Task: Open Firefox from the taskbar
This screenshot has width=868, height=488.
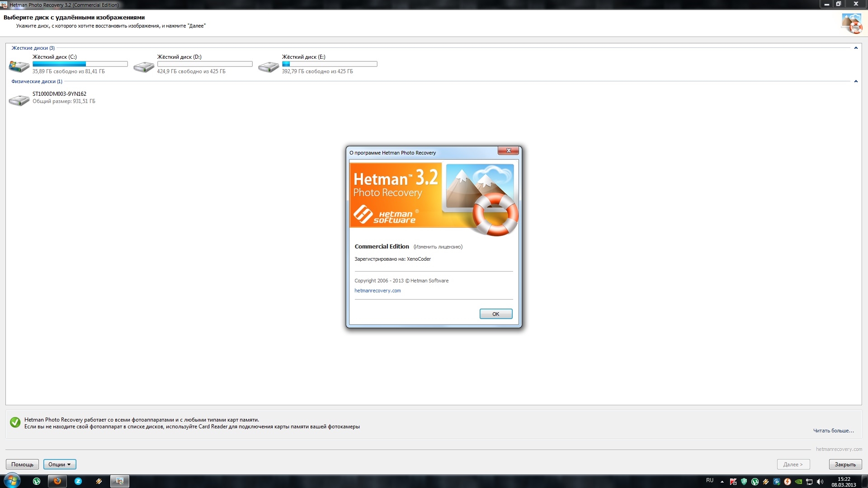Action: coord(57,481)
